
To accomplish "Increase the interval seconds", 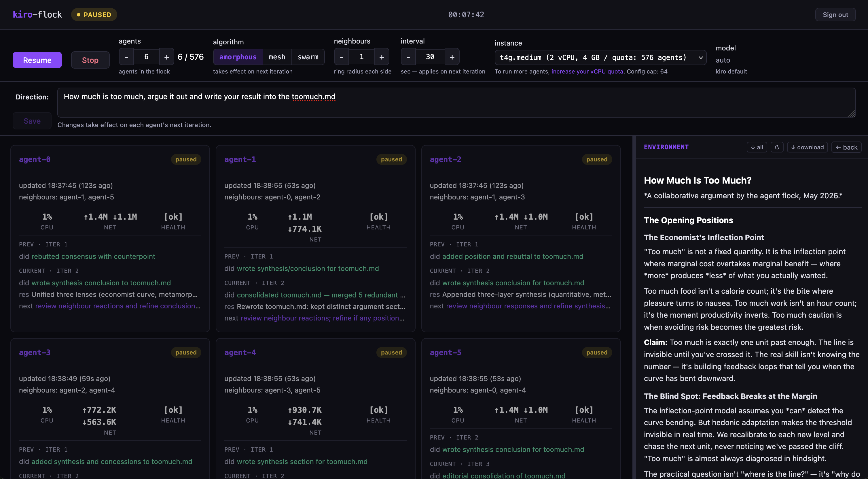I will pos(452,57).
